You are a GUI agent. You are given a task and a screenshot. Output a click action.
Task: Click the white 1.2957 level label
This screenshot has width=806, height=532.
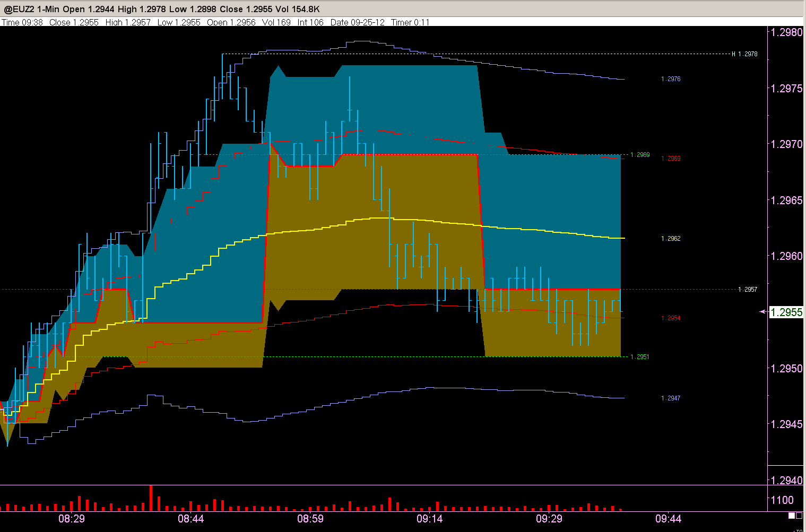pyautogui.click(x=748, y=290)
